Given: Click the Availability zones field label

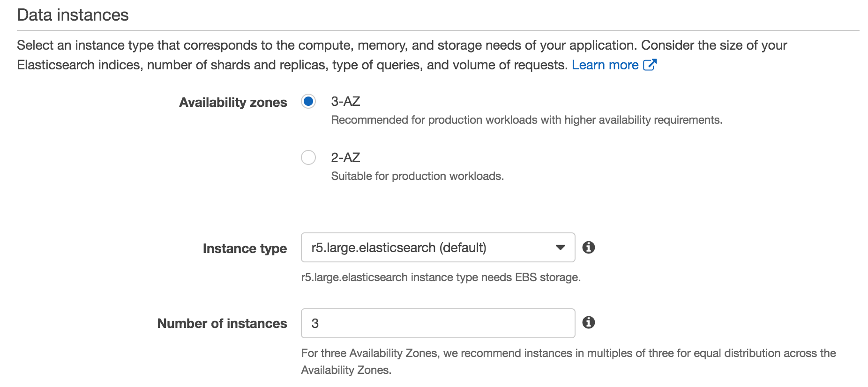Looking at the screenshot, I should click(x=233, y=103).
